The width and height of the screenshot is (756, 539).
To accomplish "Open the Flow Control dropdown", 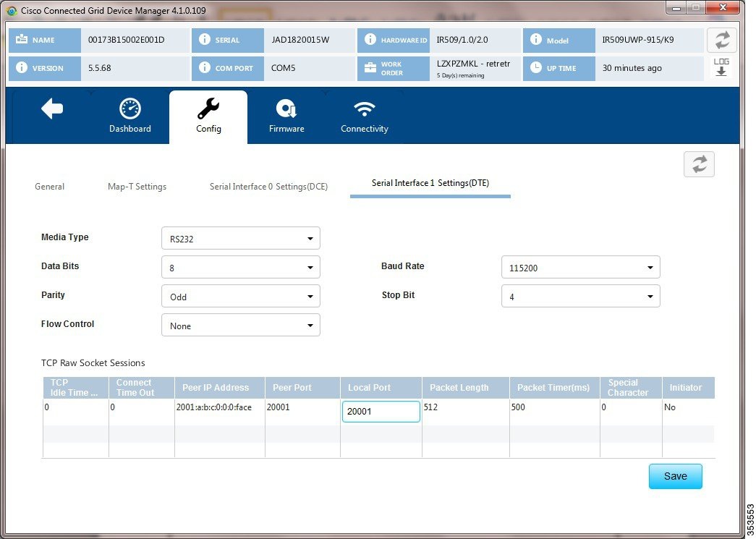I will pos(241,325).
